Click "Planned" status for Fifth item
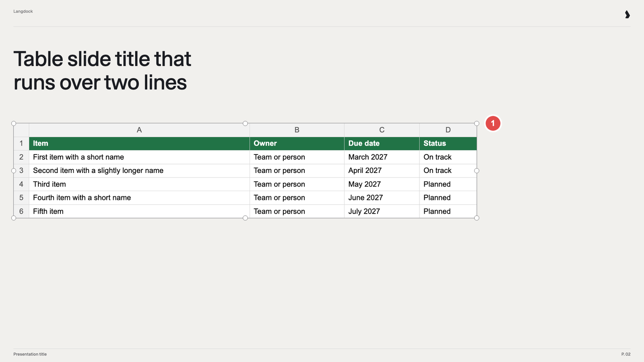This screenshot has height=362, width=644. (x=448, y=212)
